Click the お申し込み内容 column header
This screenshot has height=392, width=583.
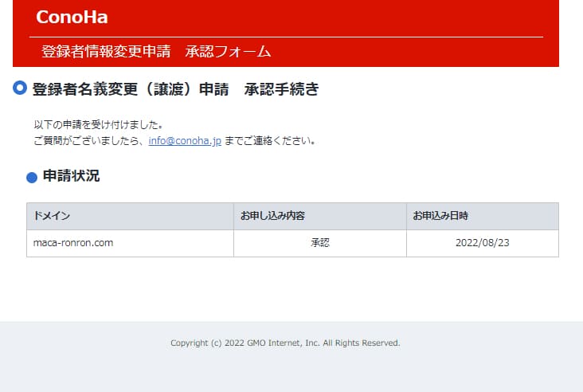[320, 216]
